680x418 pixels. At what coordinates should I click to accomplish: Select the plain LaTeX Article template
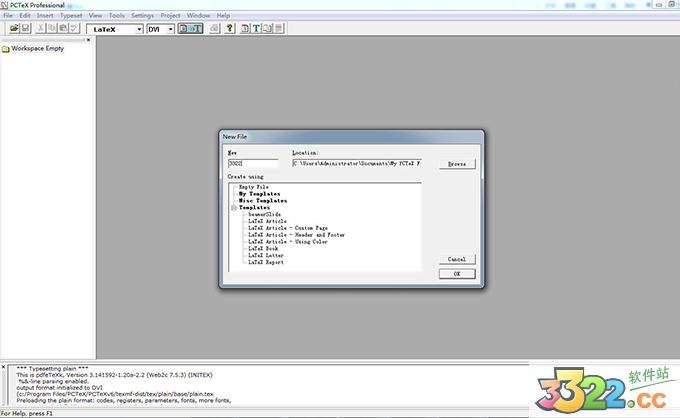pyautogui.click(x=267, y=221)
